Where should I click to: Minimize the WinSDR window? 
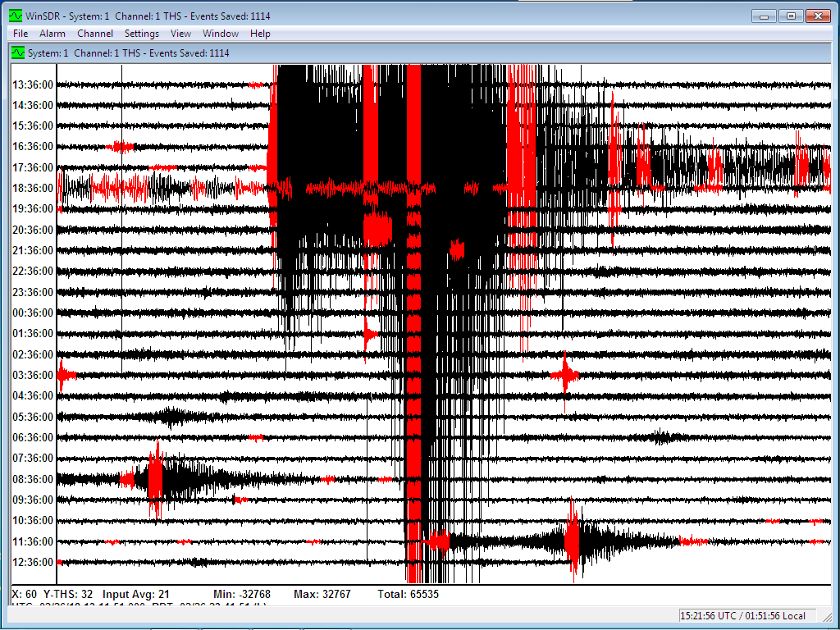click(764, 16)
